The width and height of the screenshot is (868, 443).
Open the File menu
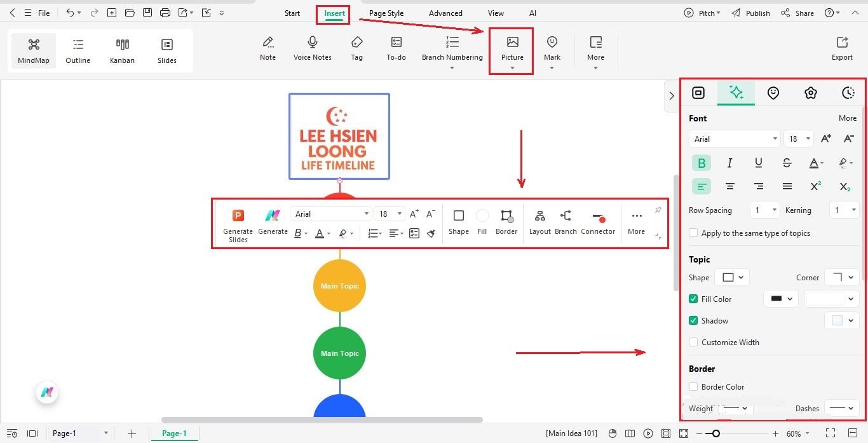coord(43,13)
